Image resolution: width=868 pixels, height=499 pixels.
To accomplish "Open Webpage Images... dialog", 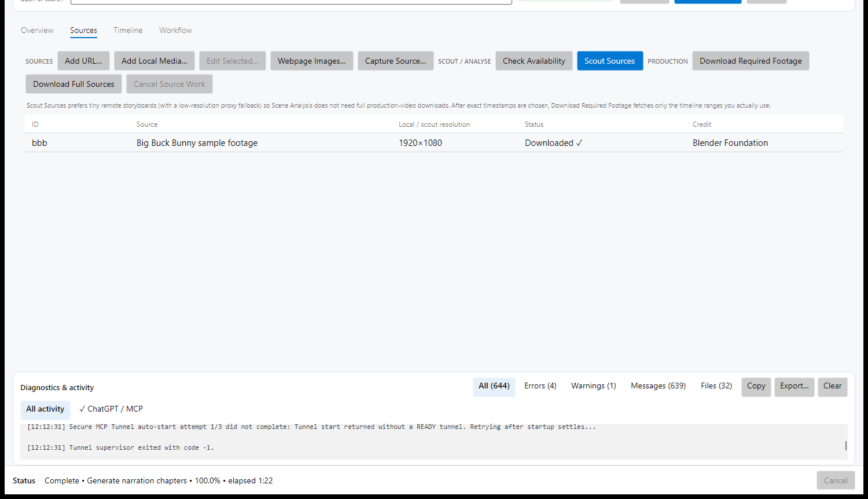I will point(312,61).
